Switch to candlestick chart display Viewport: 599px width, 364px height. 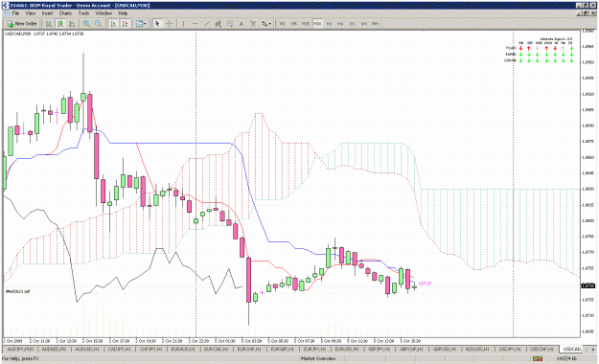point(60,24)
